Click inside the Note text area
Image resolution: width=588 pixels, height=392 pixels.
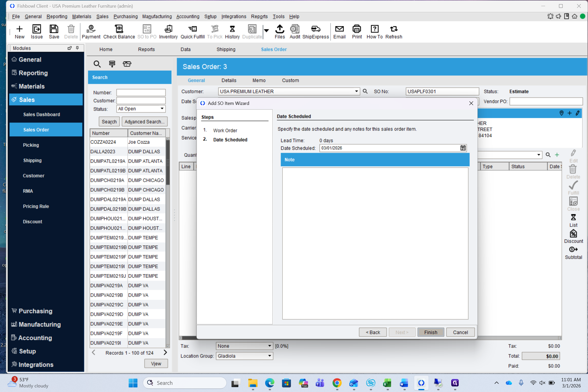coord(375,242)
